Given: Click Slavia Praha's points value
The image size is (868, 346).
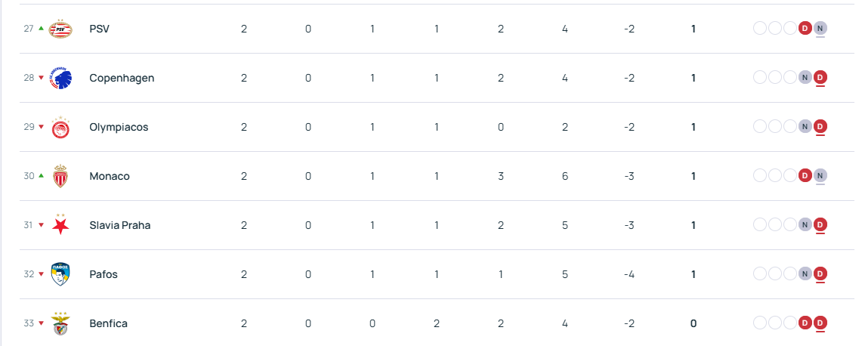Looking at the screenshot, I should (693, 225).
